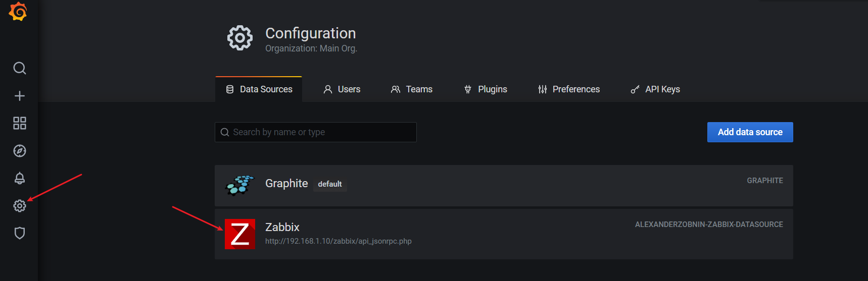The width and height of the screenshot is (868, 281).
Task: Click the key icon on API Keys tab
Action: point(635,89)
